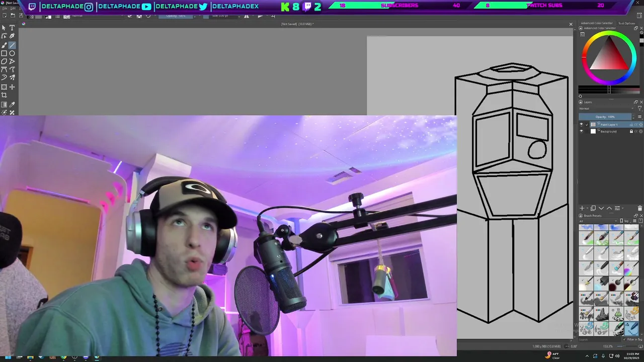Select the Line tool

pos(12,45)
